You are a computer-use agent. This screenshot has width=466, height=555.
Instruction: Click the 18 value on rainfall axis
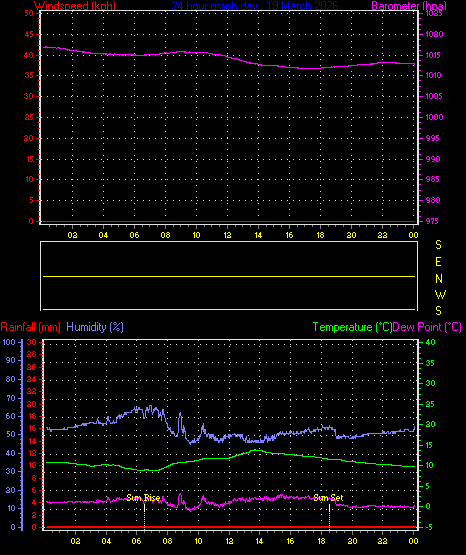[32, 416]
